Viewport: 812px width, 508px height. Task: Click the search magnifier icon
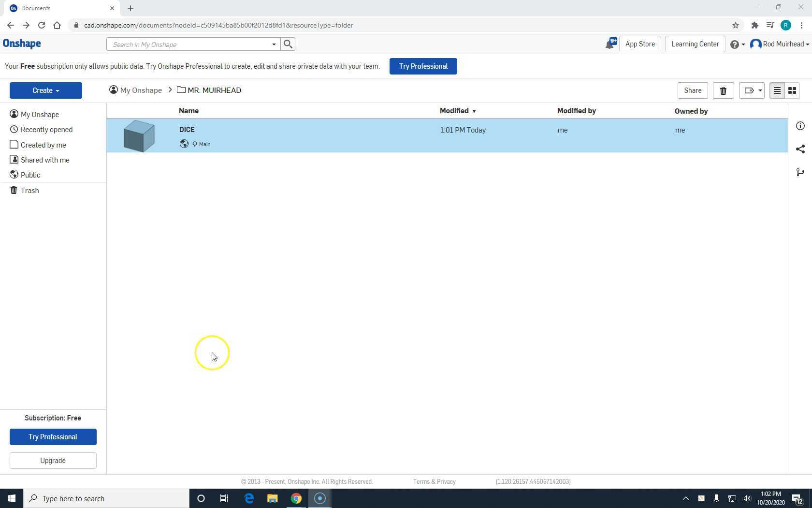[288, 44]
